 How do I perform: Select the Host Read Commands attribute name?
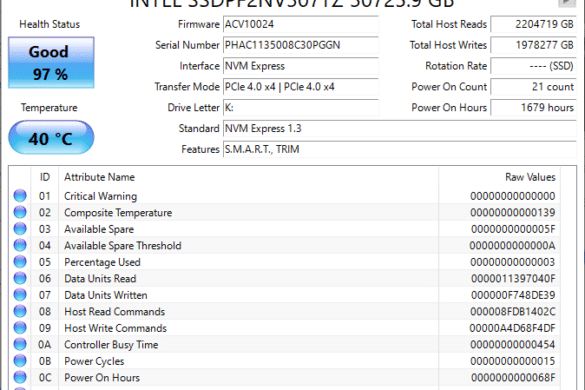pos(115,312)
